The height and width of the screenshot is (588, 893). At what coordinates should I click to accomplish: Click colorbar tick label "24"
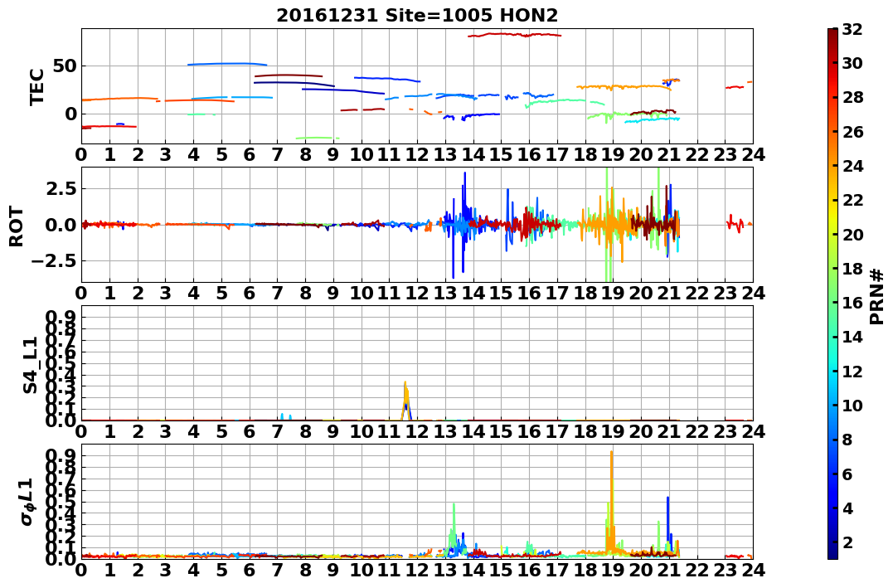pos(852,166)
